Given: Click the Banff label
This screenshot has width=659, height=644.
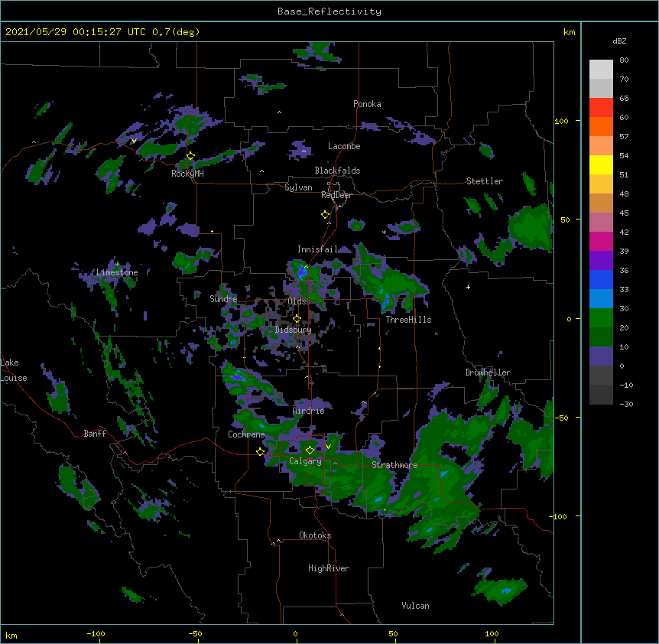Looking at the screenshot, I should tap(95, 434).
